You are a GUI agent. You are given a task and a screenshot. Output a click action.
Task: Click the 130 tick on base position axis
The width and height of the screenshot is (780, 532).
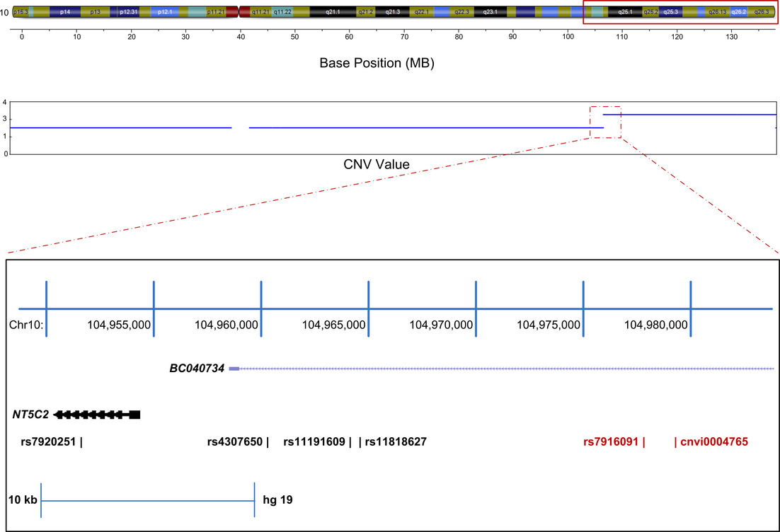[731, 36]
